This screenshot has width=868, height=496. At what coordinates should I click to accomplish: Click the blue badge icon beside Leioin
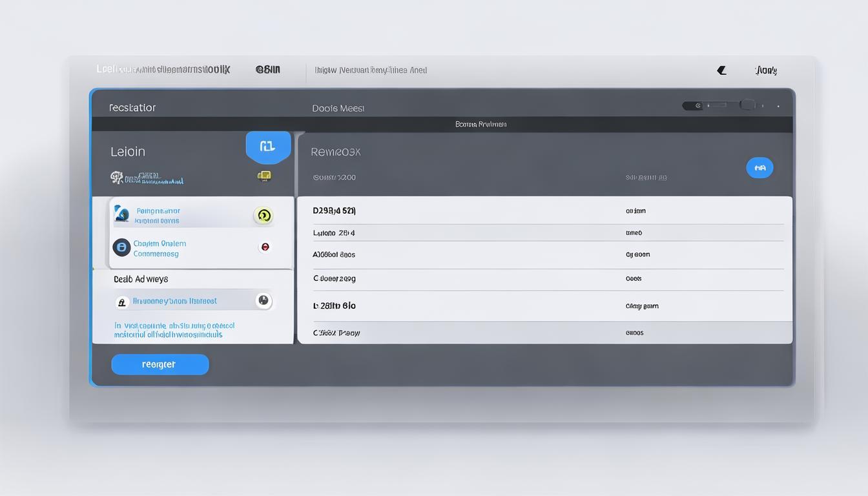[267, 147]
